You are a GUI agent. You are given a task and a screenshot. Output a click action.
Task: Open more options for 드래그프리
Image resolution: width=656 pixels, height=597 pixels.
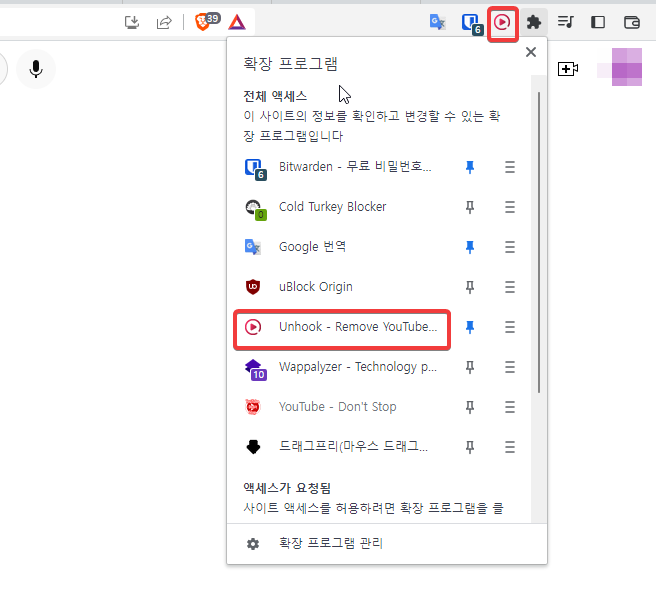(x=510, y=447)
